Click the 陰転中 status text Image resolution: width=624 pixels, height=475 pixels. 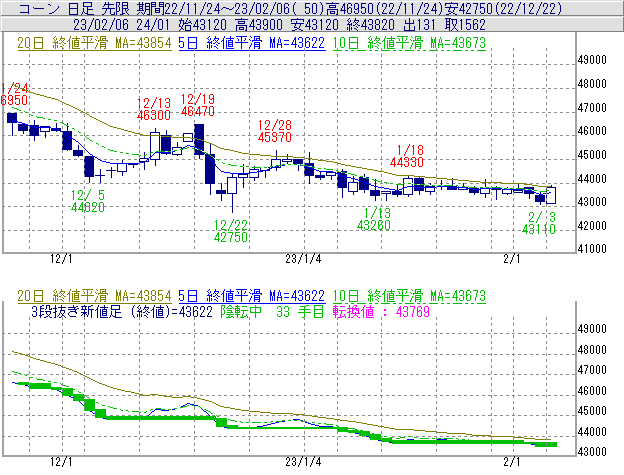(241, 311)
